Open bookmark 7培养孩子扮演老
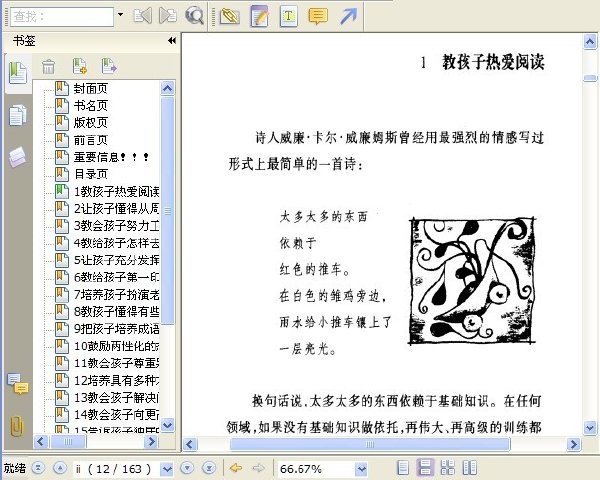Image resolution: width=600 pixels, height=480 pixels. pyautogui.click(x=116, y=294)
